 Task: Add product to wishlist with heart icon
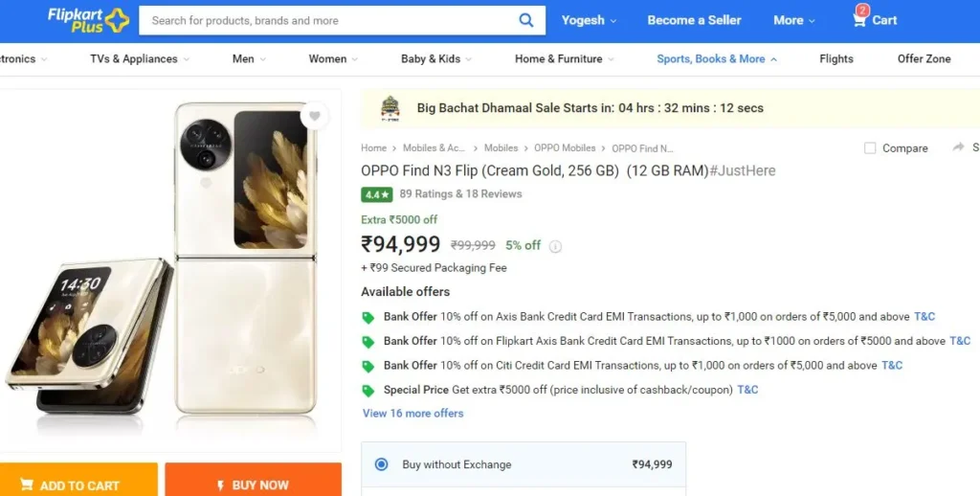tap(314, 116)
